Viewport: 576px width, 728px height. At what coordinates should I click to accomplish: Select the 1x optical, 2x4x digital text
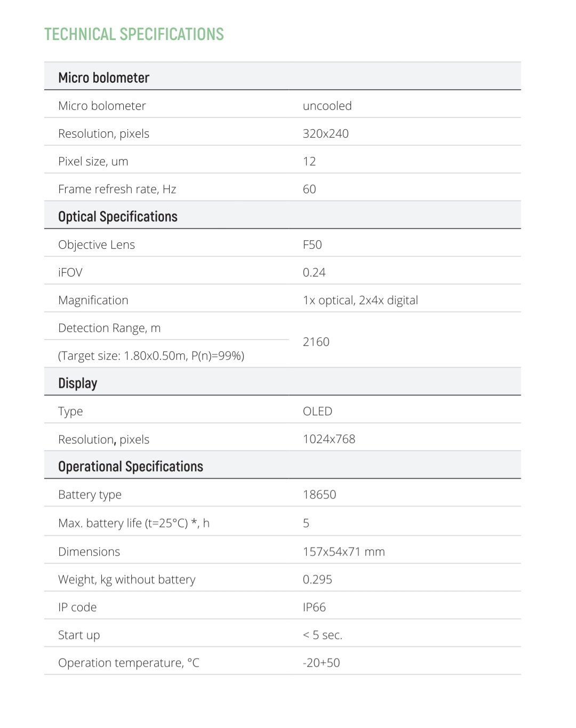tap(360, 300)
